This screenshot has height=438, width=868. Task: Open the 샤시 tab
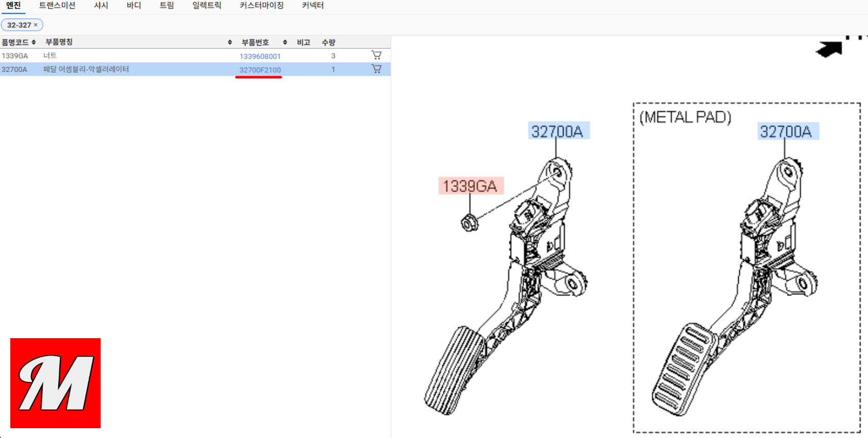click(101, 6)
